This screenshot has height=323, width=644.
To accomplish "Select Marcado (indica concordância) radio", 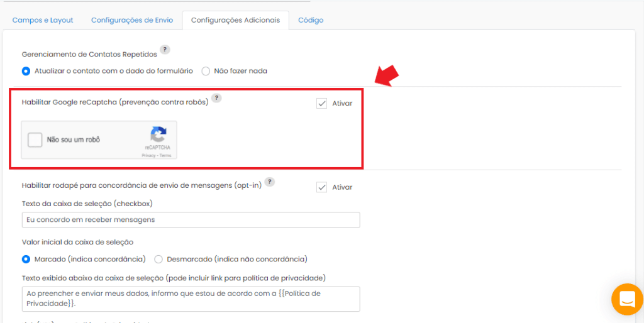I will click(x=26, y=260).
